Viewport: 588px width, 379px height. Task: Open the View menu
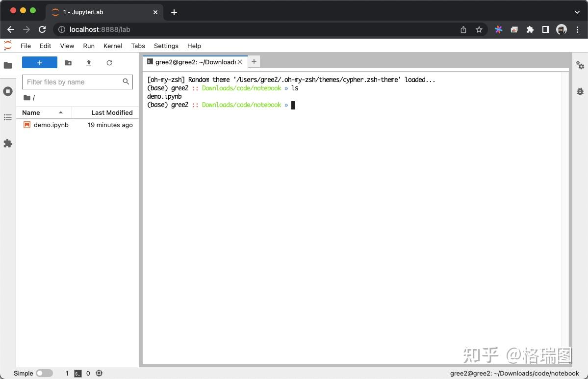point(67,46)
